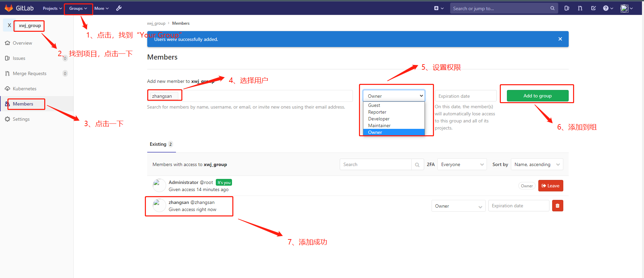The width and height of the screenshot is (644, 278).
Task: Open the Merge requests icon in top navbar
Action: [580, 8]
